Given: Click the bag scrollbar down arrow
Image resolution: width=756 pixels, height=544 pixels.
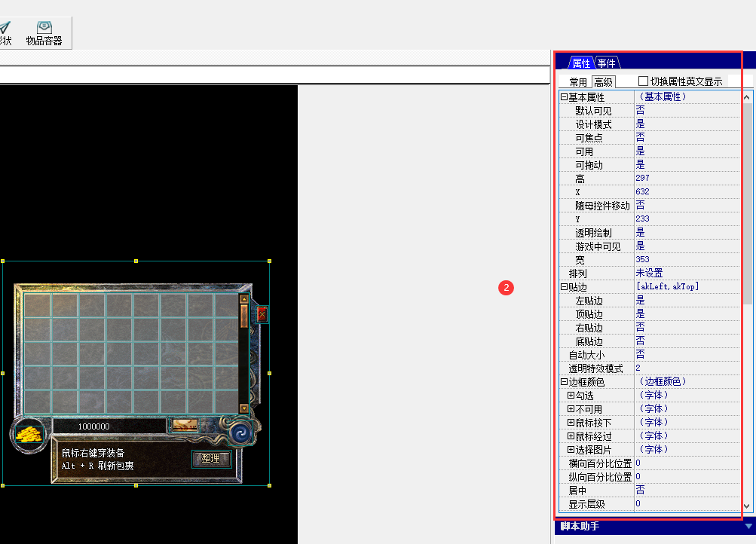Looking at the screenshot, I should [244, 408].
